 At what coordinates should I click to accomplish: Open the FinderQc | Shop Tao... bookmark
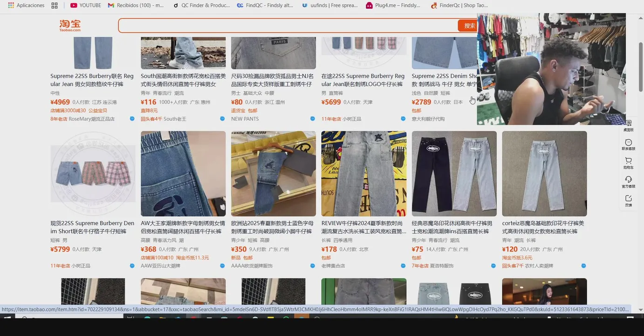[x=459, y=5]
